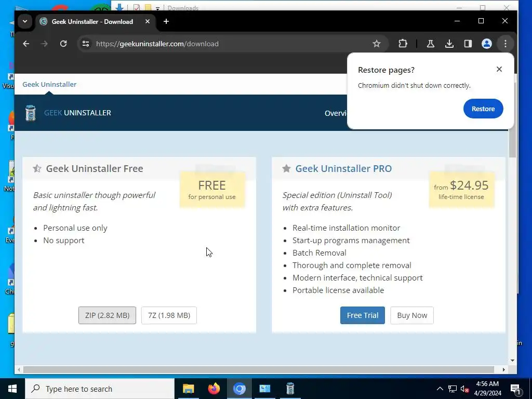Go forward with the browser forward arrow

click(x=44, y=44)
